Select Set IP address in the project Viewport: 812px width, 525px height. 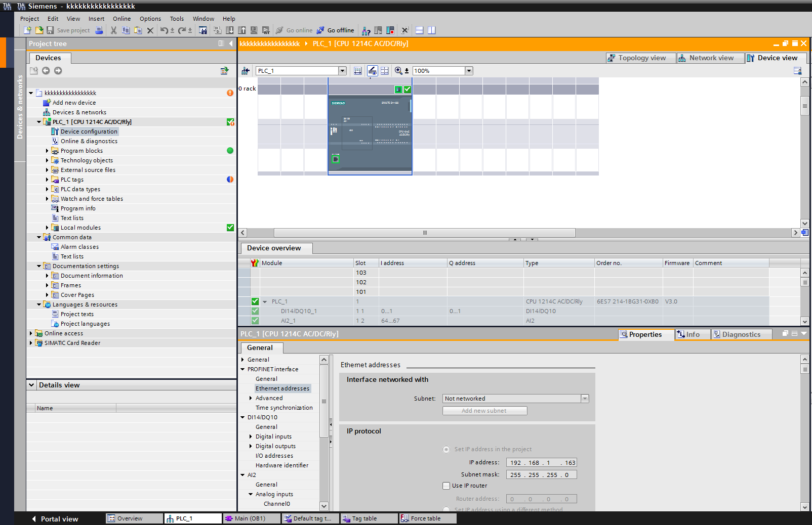click(446, 449)
